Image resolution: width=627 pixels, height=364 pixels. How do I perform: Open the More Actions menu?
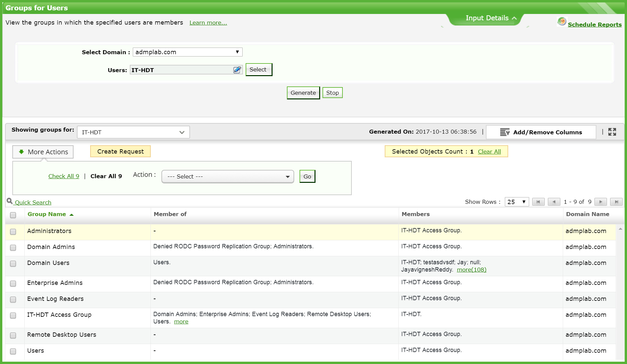(x=43, y=152)
